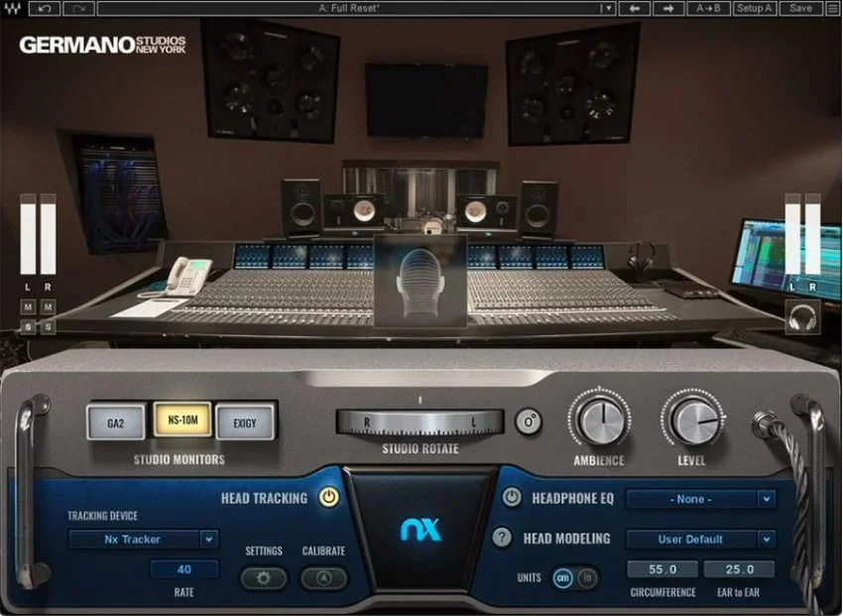The width and height of the screenshot is (843, 616).
Task: Click the Rate input field showing 40
Action: click(x=182, y=569)
